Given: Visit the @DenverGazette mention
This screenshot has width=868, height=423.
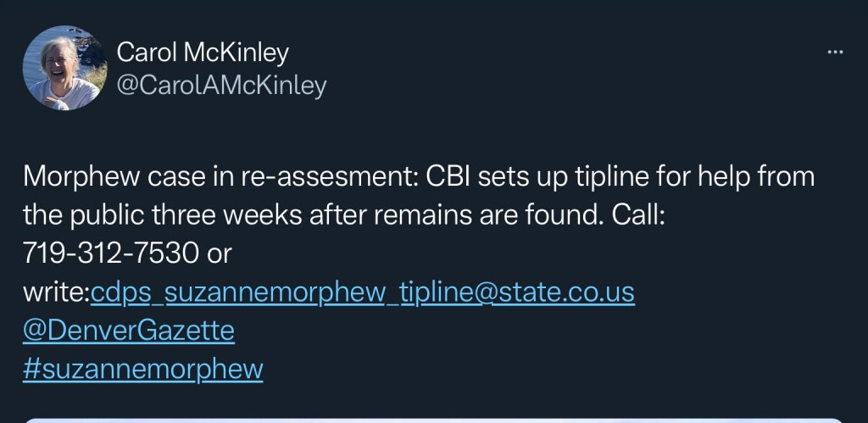Looking at the screenshot, I should click(x=128, y=331).
